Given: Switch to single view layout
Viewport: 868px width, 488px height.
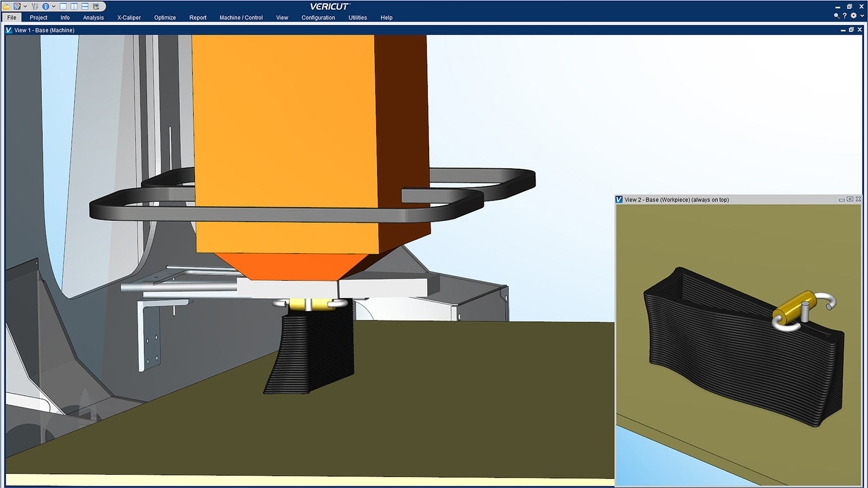Looking at the screenshot, I should tap(63, 7).
